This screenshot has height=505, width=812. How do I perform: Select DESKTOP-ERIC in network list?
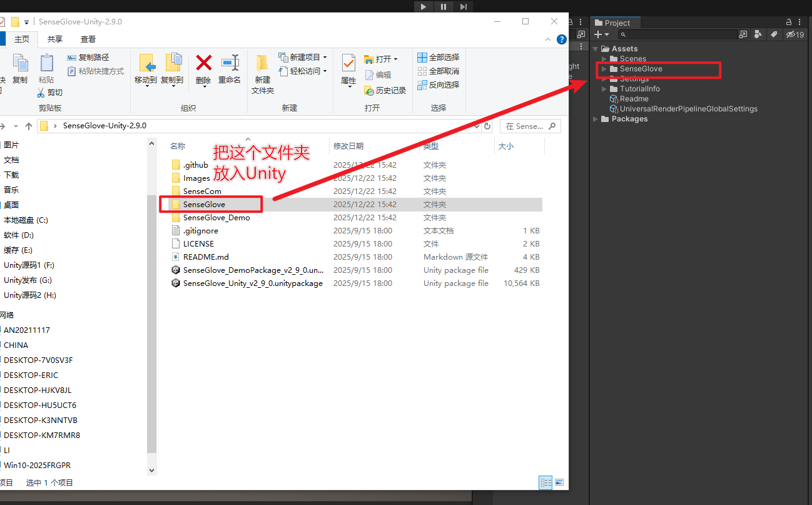[x=31, y=375]
